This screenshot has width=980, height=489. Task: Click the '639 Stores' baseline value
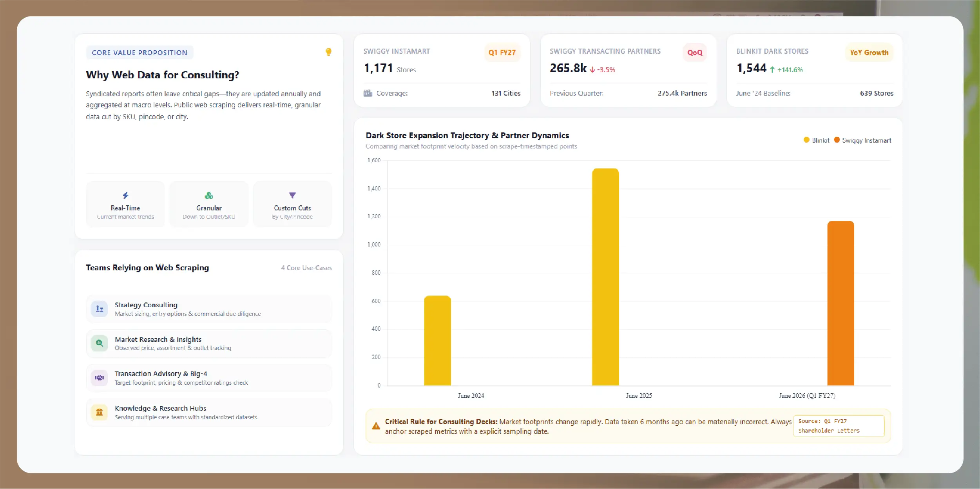tap(877, 93)
